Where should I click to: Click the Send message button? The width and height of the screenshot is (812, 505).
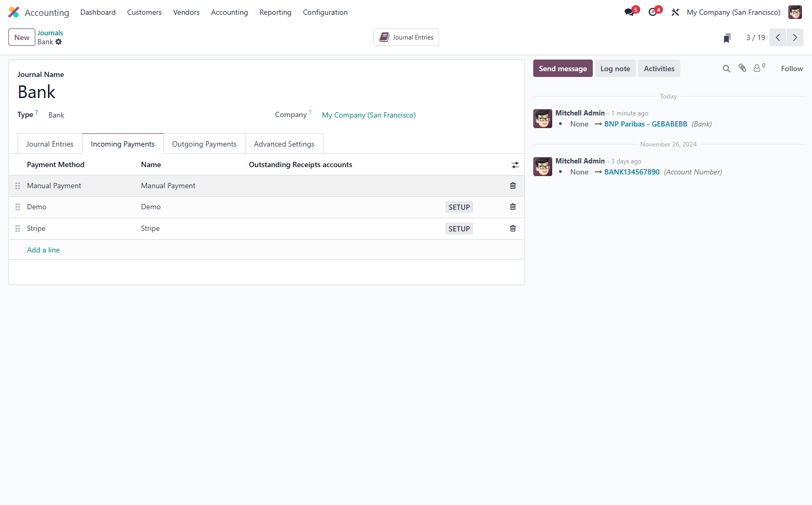tap(563, 69)
